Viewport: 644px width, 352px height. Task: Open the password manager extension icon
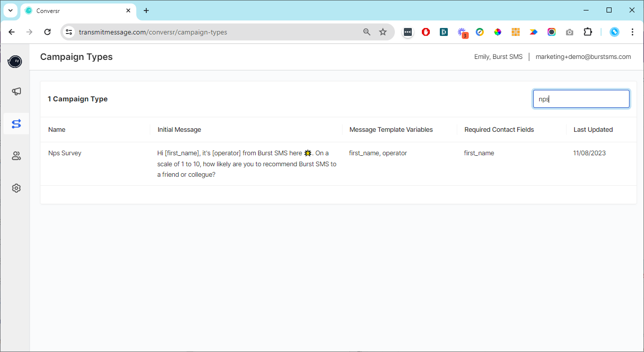click(x=408, y=32)
